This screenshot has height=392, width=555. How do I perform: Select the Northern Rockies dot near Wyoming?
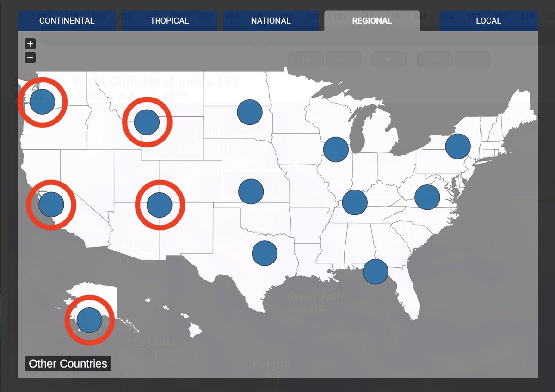point(147,122)
